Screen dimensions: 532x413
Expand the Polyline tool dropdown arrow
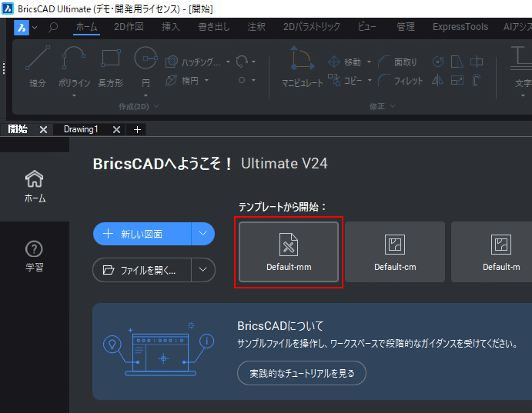74,95
